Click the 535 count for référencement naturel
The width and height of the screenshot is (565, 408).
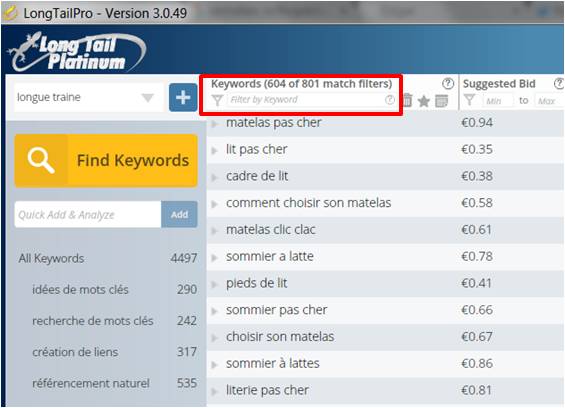coord(187,383)
